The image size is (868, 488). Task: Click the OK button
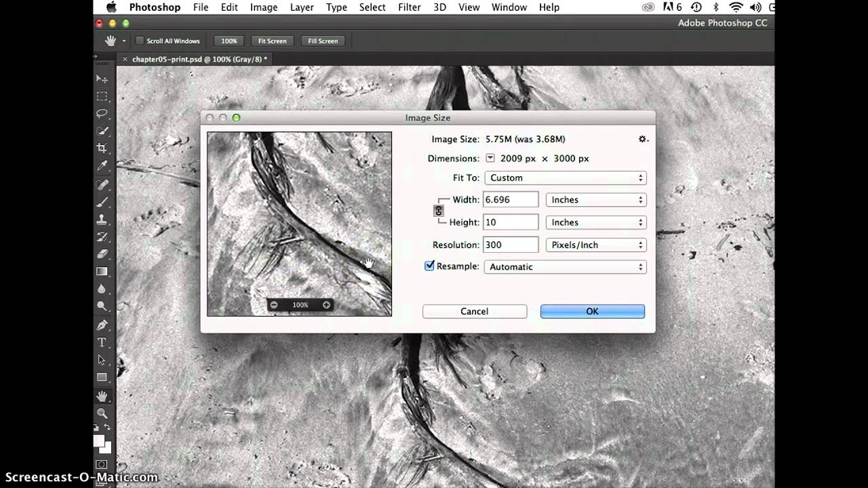(x=592, y=311)
